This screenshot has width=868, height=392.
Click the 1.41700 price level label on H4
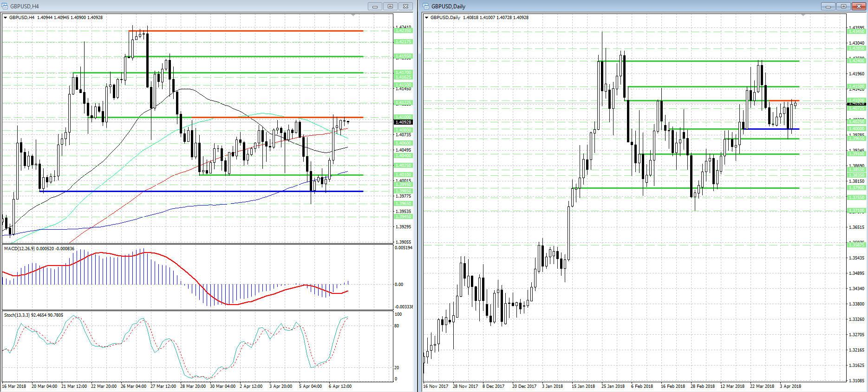click(x=403, y=73)
